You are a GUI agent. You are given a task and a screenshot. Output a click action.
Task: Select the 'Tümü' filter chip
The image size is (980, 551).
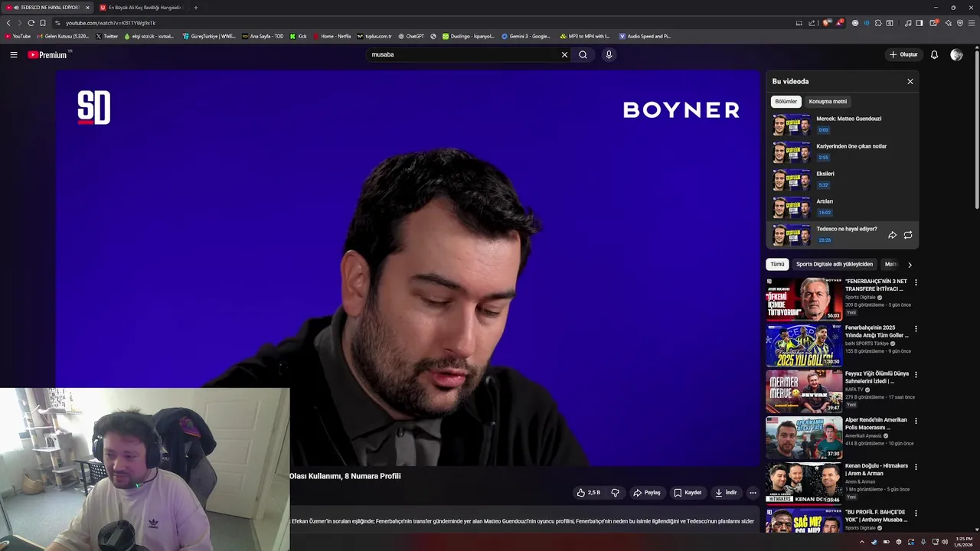click(x=777, y=264)
